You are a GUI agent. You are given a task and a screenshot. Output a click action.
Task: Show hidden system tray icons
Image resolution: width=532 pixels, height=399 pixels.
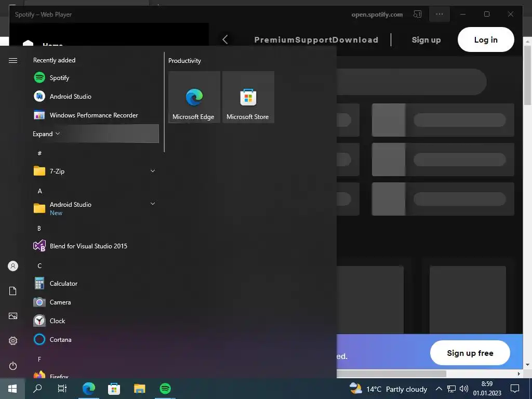(x=438, y=389)
